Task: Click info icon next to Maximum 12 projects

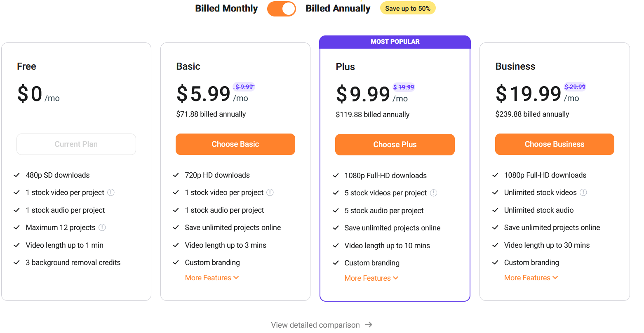Action: [x=102, y=227]
